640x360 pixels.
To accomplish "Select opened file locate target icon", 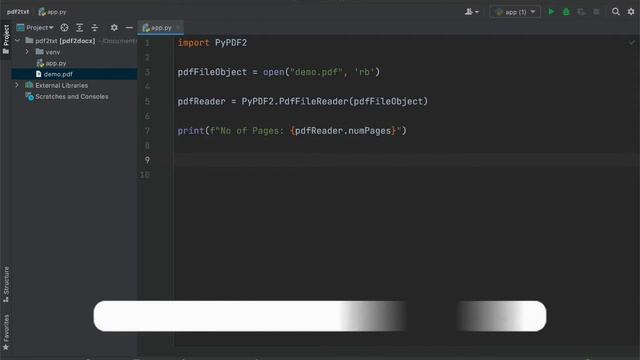I will pos(64,28).
